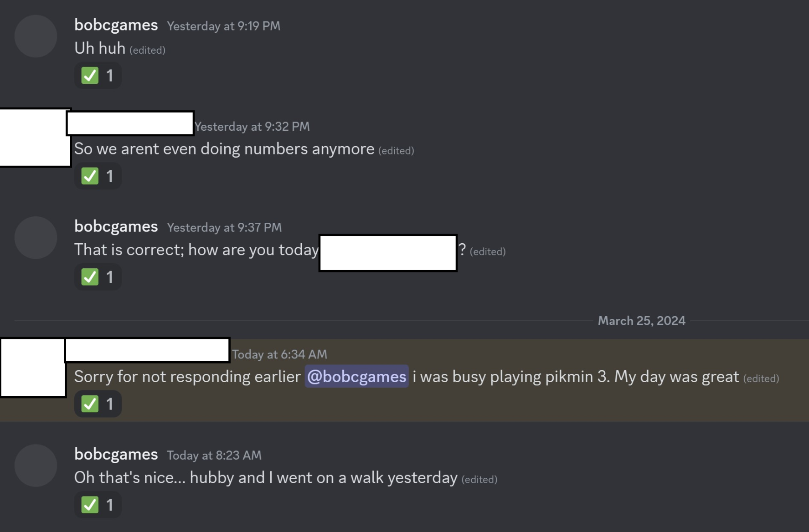Screen dimensions: 809x532
Task: Toggle checkmark reaction under "That is correct" message
Action: tap(98, 277)
